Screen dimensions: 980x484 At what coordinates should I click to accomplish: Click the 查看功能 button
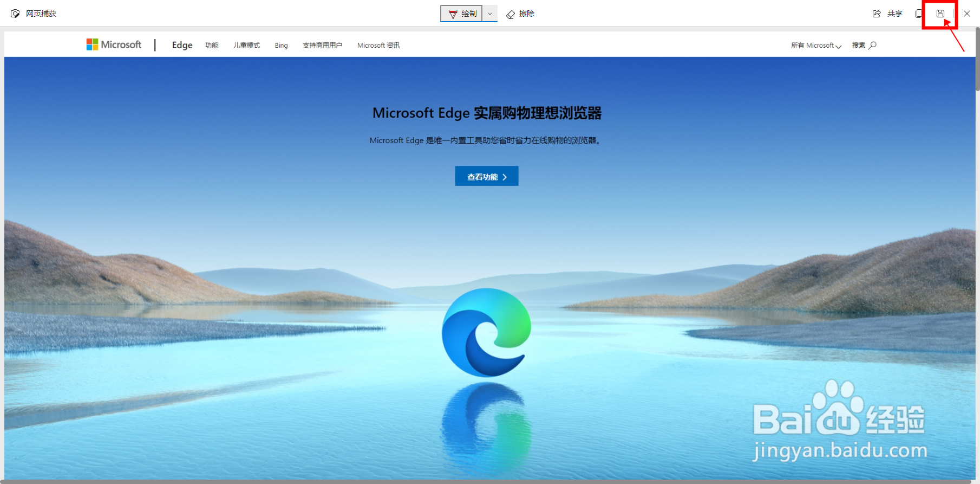(487, 176)
